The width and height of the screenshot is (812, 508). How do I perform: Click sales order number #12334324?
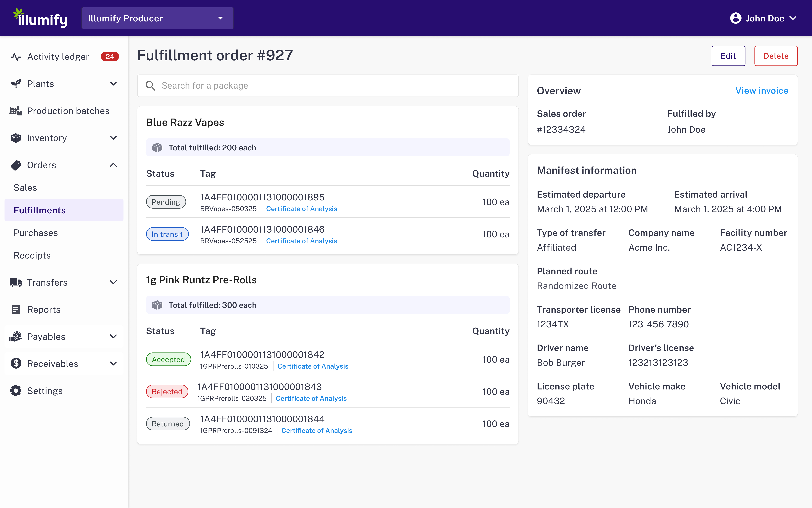click(561, 130)
